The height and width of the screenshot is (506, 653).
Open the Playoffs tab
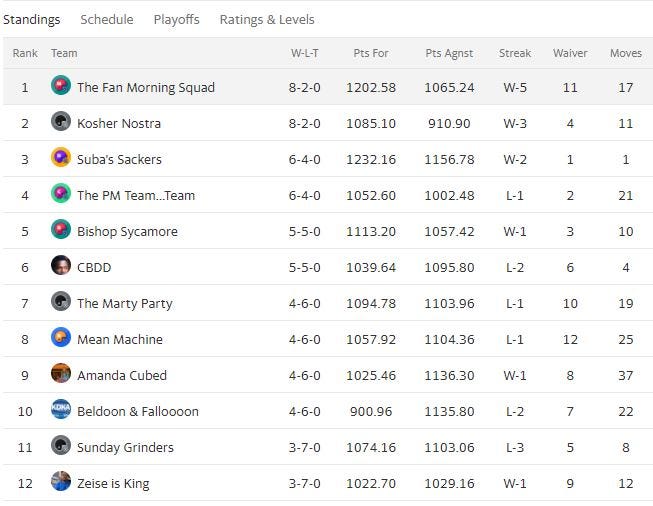point(176,19)
